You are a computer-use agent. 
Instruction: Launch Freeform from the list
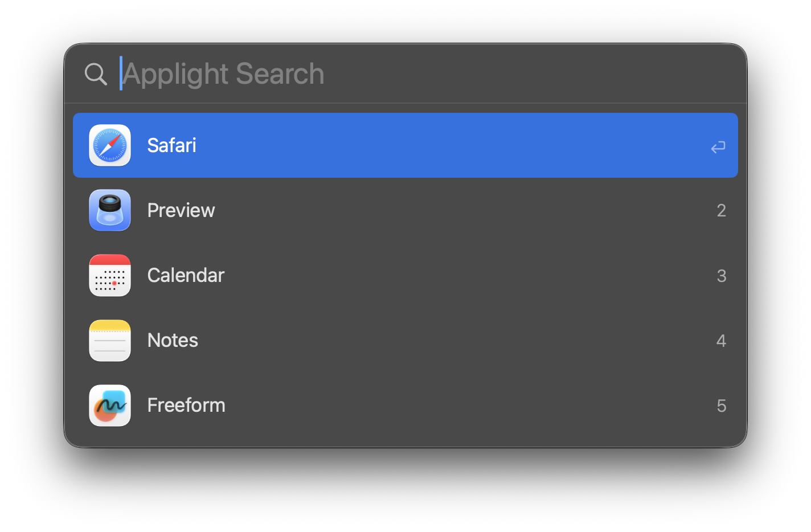[x=399, y=405]
